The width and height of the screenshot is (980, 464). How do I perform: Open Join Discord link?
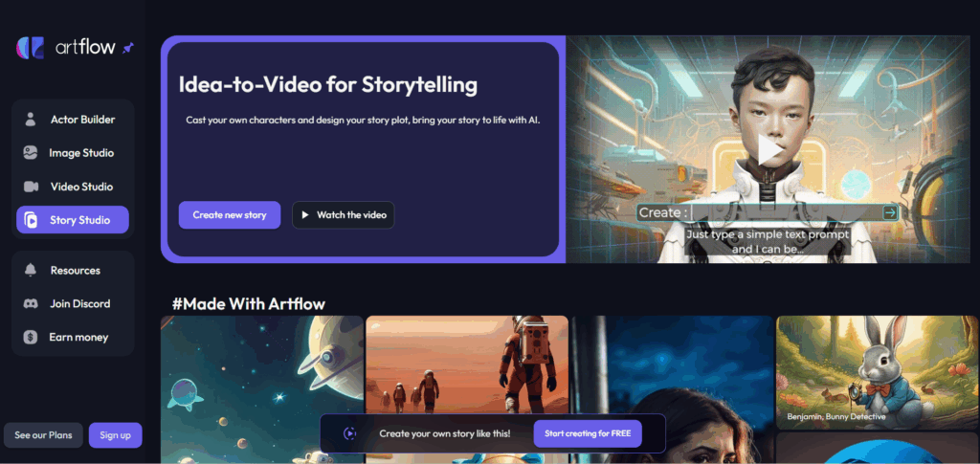[73, 304]
